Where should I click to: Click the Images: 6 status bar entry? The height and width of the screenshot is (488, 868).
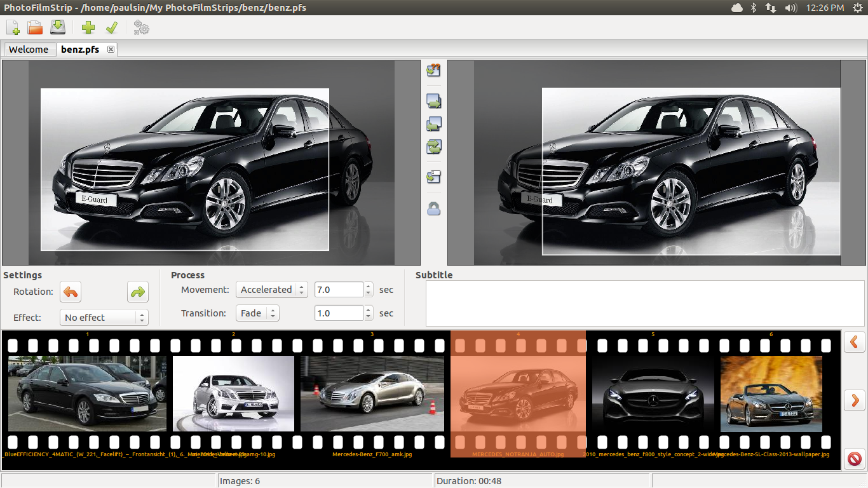(x=240, y=481)
